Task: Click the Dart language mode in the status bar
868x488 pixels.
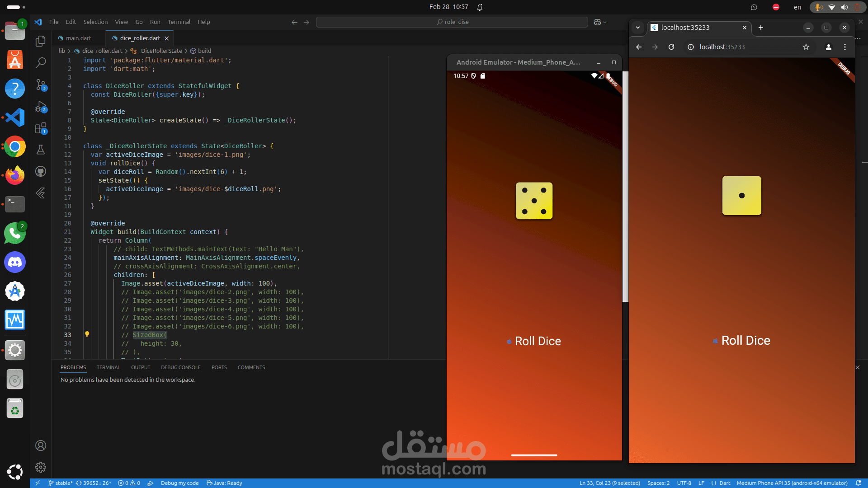Action: pyautogui.click(x=724, y=483)
